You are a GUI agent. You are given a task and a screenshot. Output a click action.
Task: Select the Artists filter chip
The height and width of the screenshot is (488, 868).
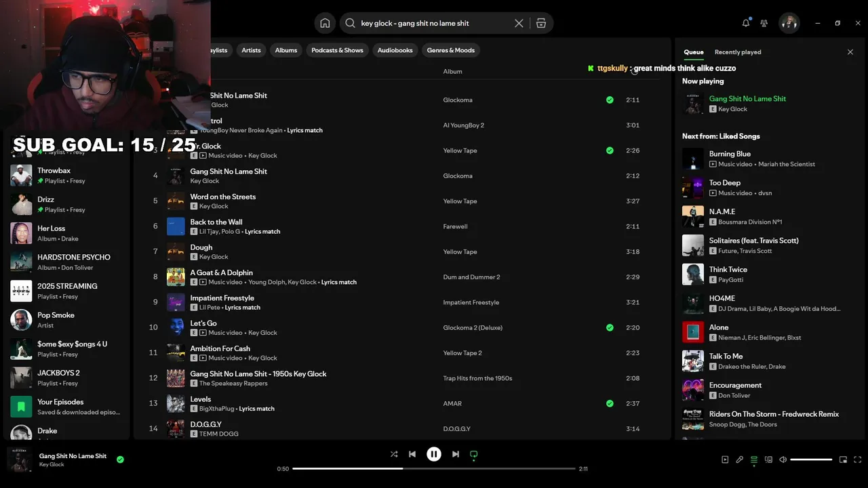pyautogui.click(x=251, y=50)
